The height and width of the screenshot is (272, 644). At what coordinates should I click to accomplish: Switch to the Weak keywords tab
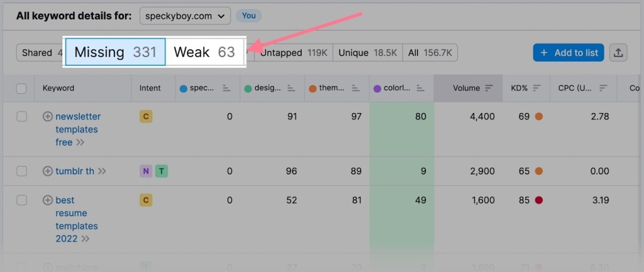coord(204,52)
